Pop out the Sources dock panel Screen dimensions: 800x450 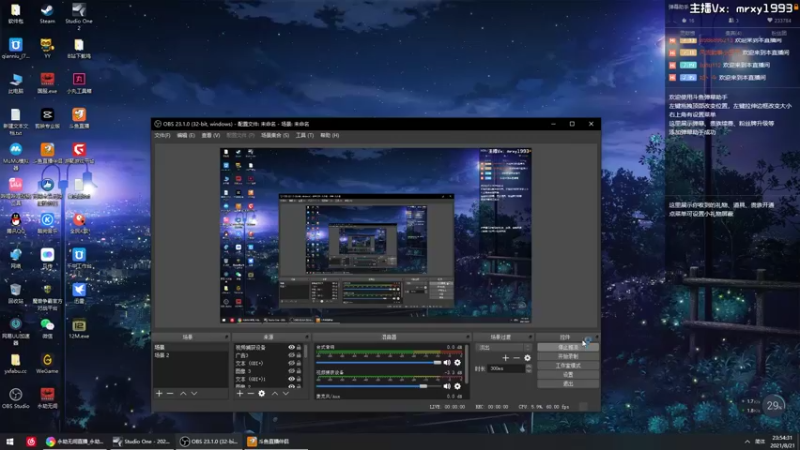[x=307, y=337]
